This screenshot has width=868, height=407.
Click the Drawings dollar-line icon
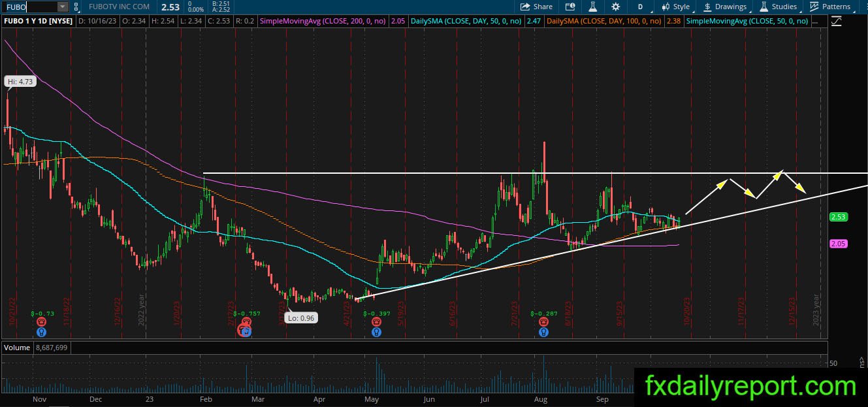coord(707,7)
